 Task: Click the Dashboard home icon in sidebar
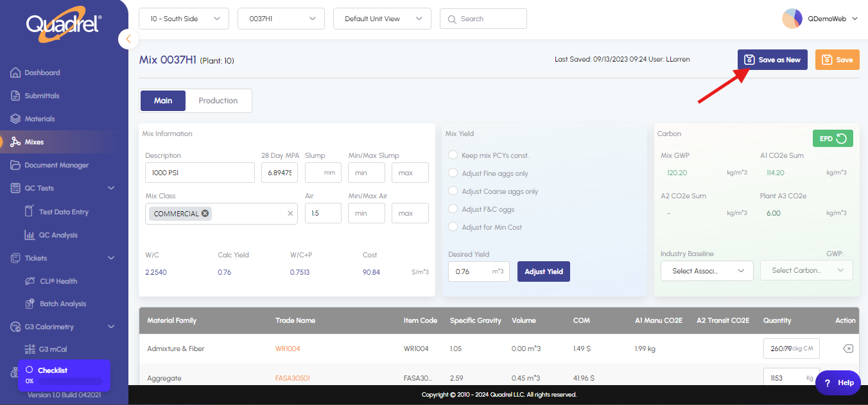[x=16, y=73]
